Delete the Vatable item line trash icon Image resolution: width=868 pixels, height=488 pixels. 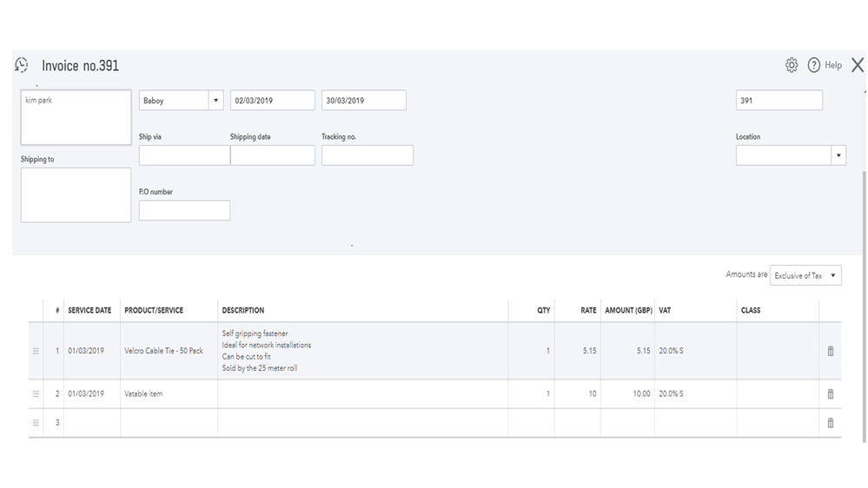click(830, 394)
